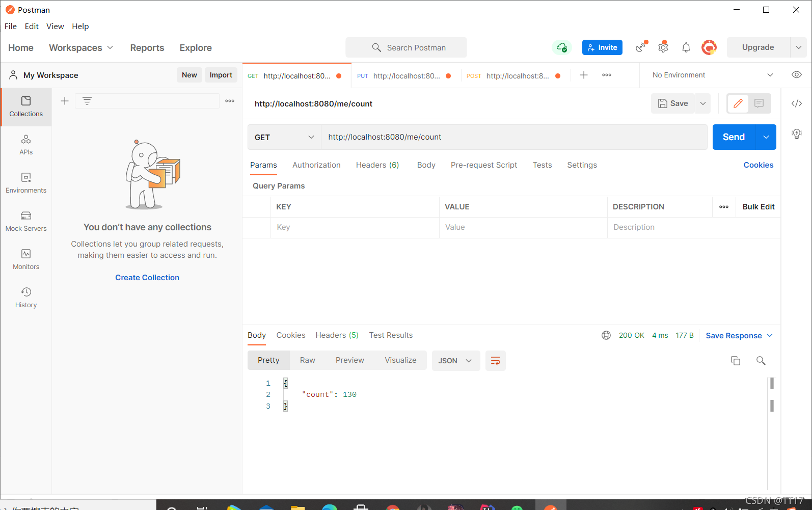Open tab options ellipsis menu

point(607,75)
